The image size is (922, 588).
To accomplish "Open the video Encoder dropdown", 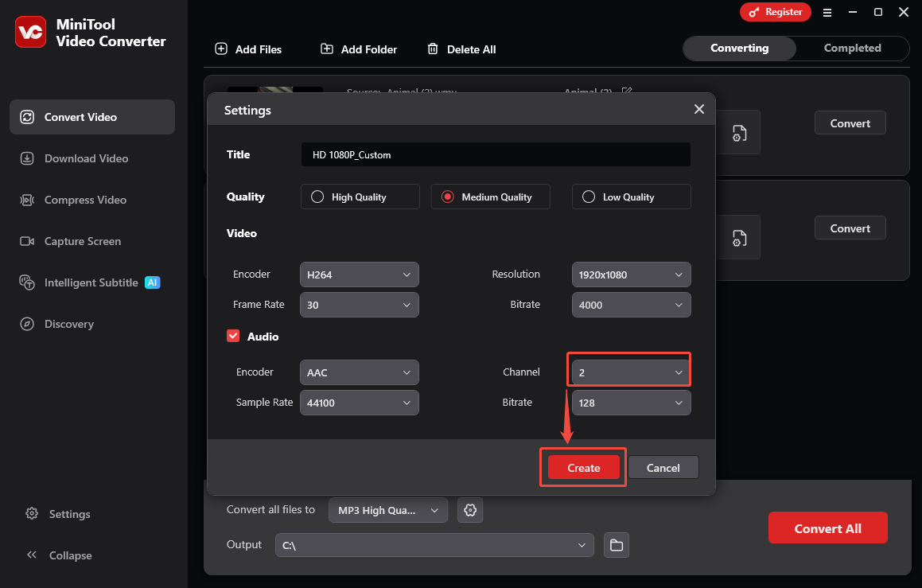I will [359, 275].
